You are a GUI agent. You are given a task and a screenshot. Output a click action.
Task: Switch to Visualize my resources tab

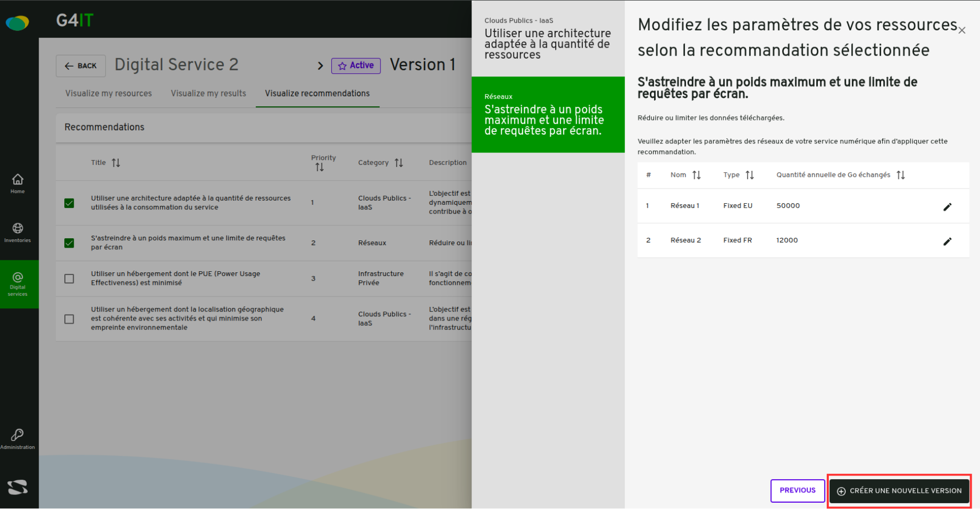tap(108, 93)
